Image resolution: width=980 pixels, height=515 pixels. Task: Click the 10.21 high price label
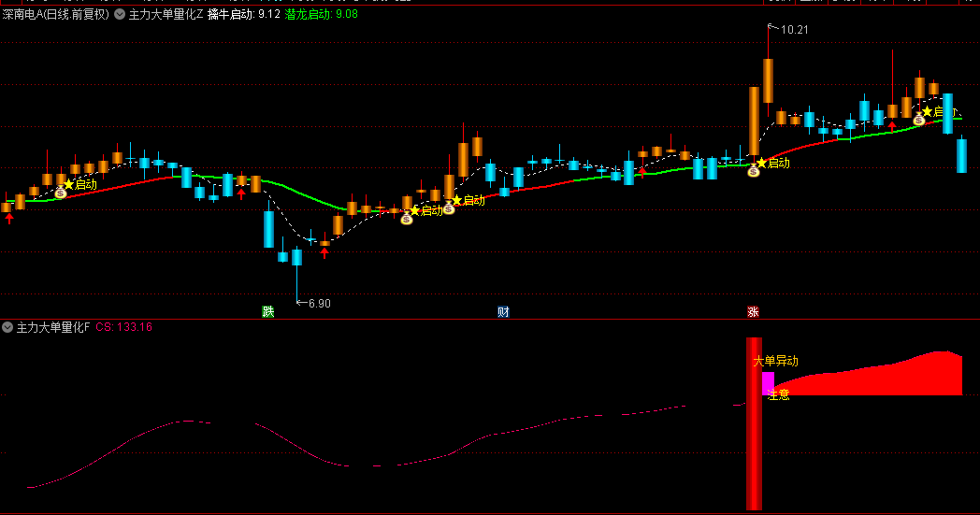[x=794, y=29]
